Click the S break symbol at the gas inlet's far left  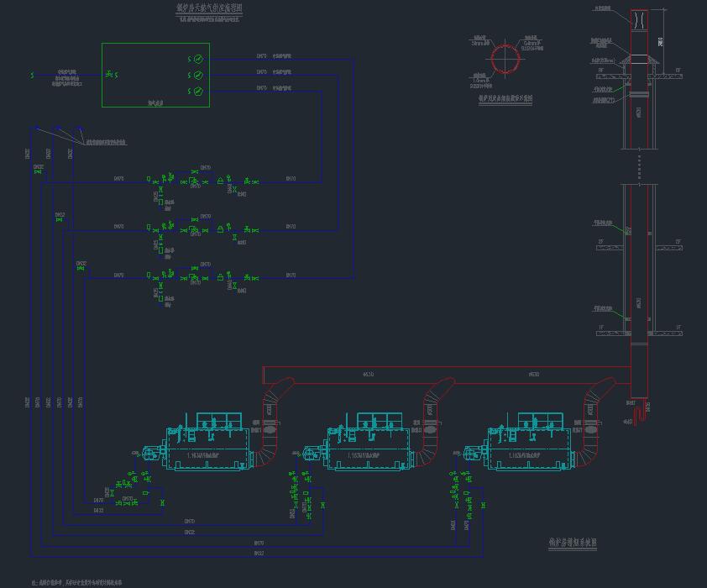(x=33, y=76)
